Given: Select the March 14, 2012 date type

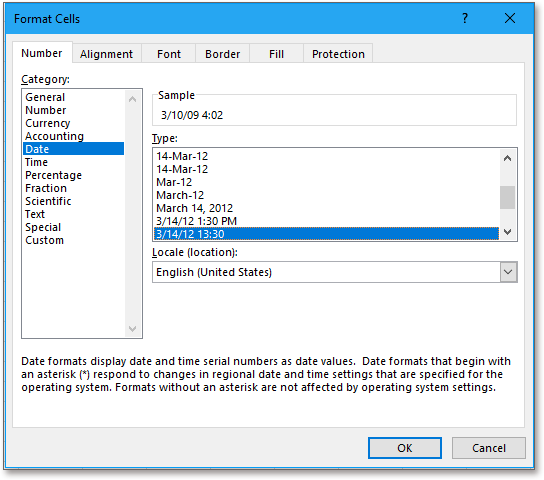Looking at the screenshot, I should click(x=194, y=208).
